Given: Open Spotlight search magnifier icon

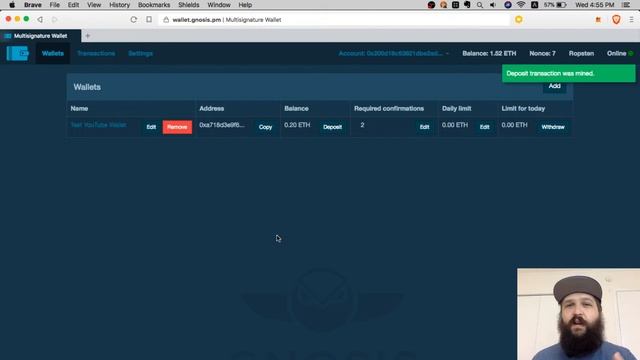Looking at the screenshot, I should coord(480,5).
